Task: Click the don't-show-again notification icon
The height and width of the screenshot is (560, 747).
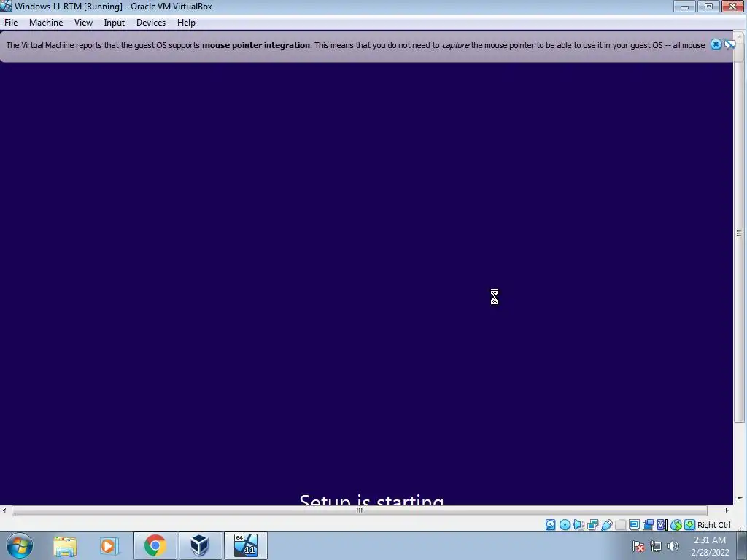Action: tap(729, 44)
